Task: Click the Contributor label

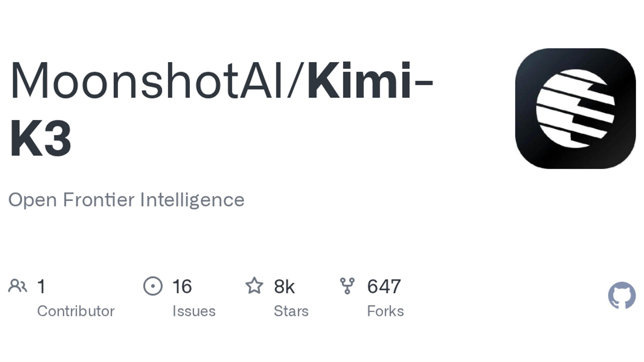Action: pyautogui.click(x=76, y=311)
